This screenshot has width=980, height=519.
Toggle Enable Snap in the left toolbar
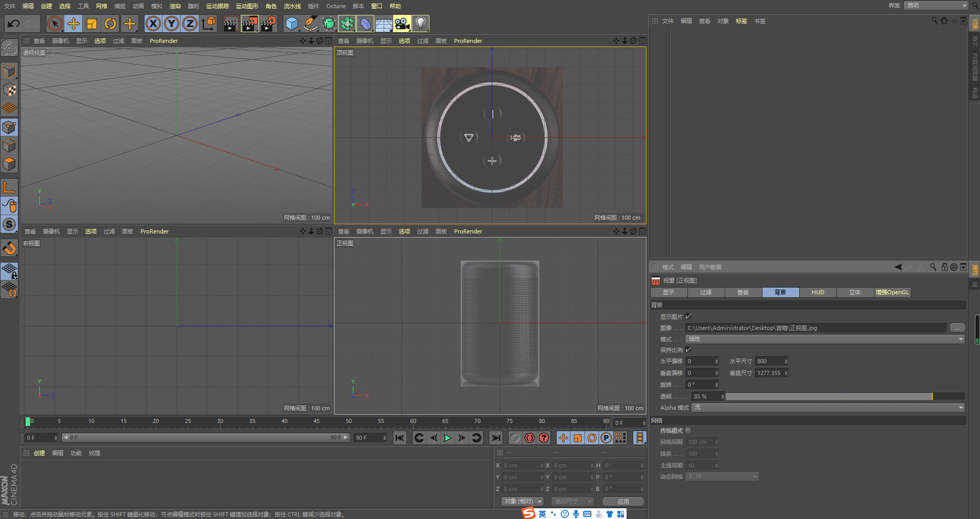pyautogui.click(x=9, y=248)
